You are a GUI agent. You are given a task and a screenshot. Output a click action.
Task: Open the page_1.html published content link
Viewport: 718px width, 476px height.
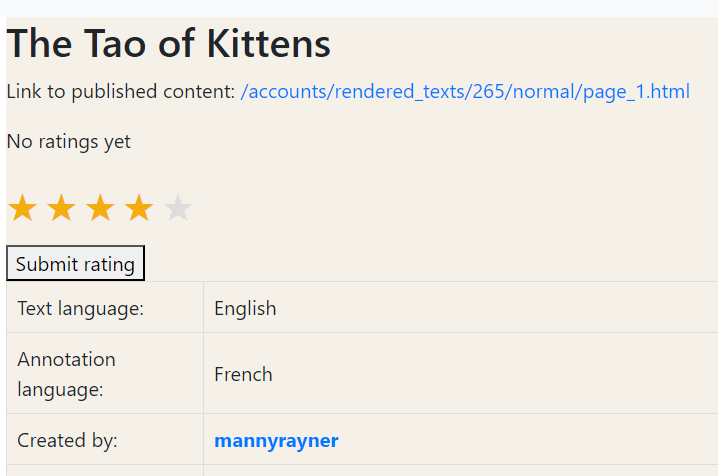pos(465,92)
